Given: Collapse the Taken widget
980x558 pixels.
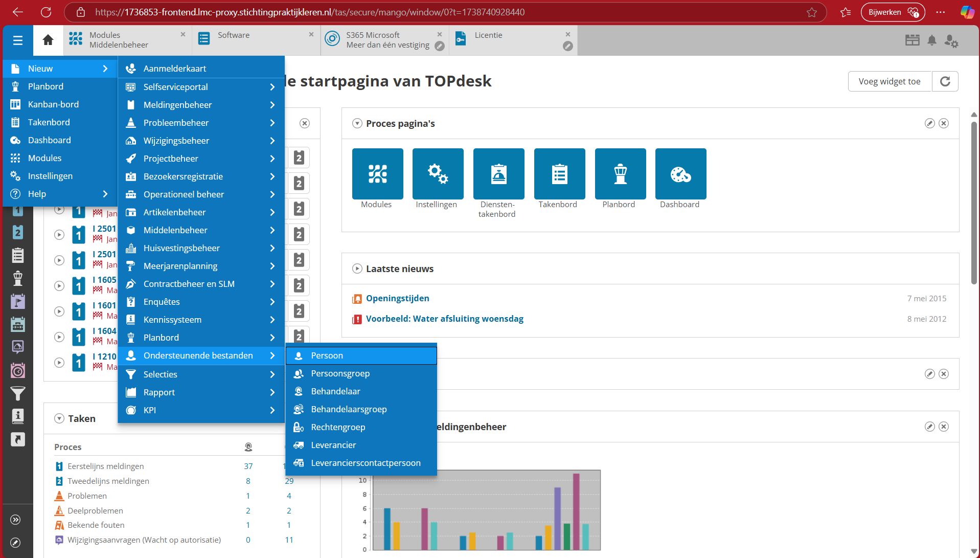Looking at the screenshot, I should pyautogui.click(x=59, y=418).
